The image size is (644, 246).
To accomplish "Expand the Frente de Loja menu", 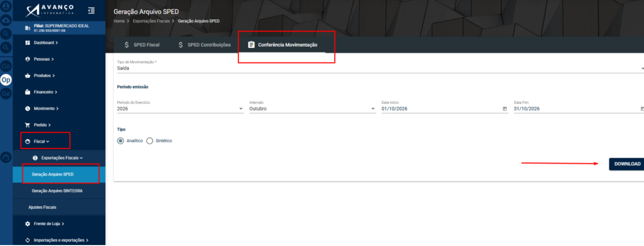I will tap(59, 224).
